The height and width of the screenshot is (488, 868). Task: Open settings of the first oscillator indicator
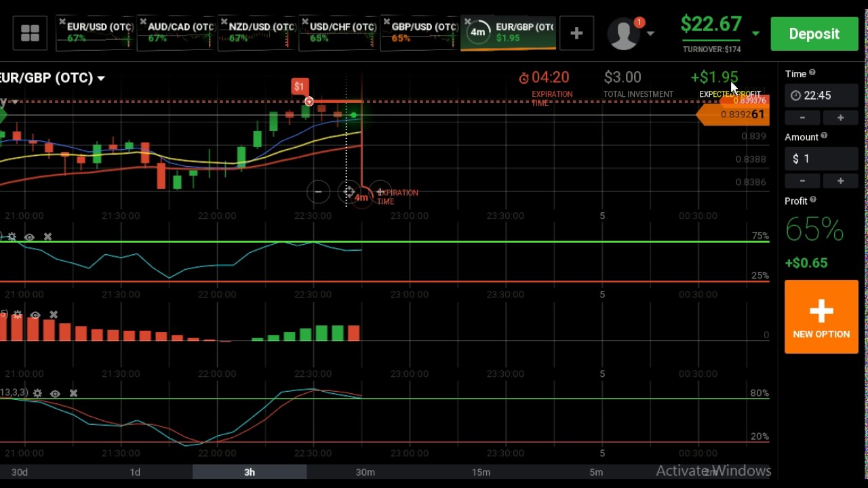coord(12,237)
